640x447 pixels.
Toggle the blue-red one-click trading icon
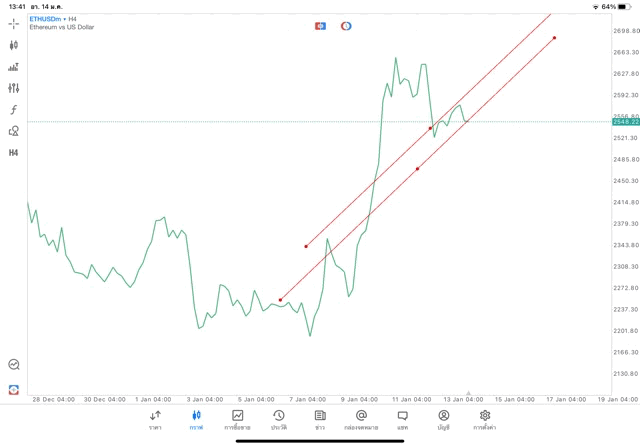(x=321, y=26)
